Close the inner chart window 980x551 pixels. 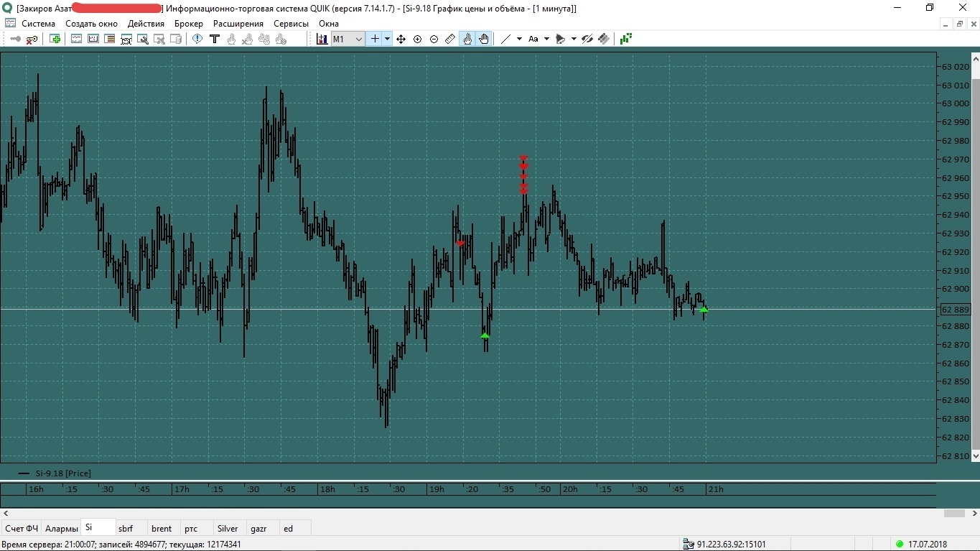pos(973,24)
